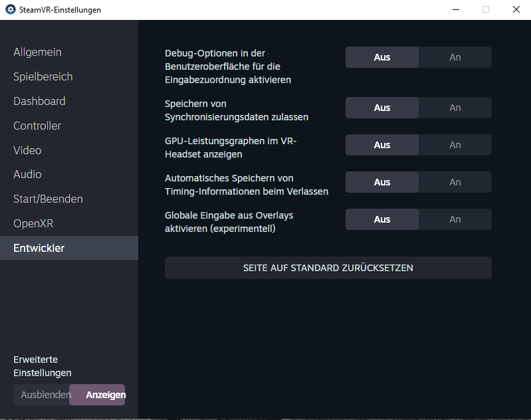Viewport: 531px width, 420px height.
Task: Click the GPU-Leistungsgraphen im VR-Headset anzeigen label
Action: tap(231, 148)
